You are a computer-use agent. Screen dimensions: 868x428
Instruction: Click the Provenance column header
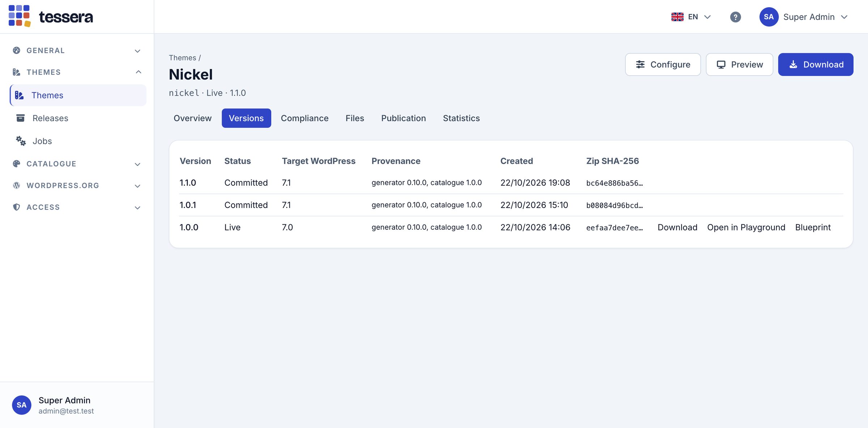[396, 161]
